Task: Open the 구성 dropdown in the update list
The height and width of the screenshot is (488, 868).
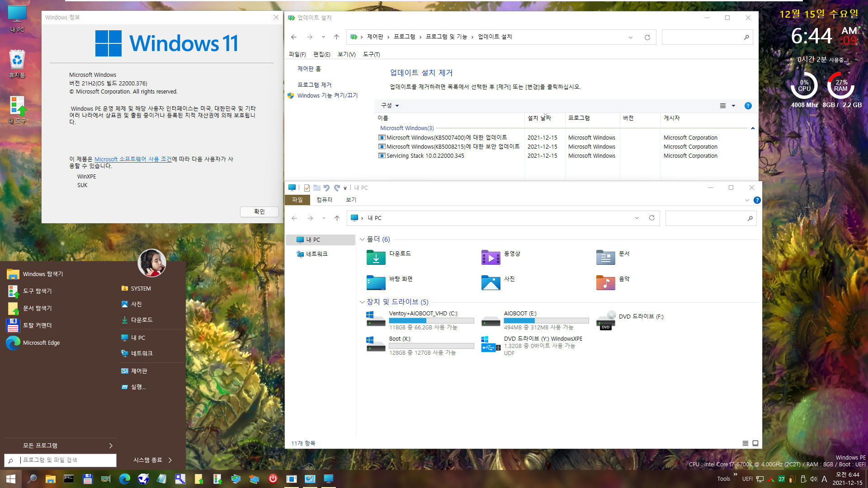Action: click(390, 105)
